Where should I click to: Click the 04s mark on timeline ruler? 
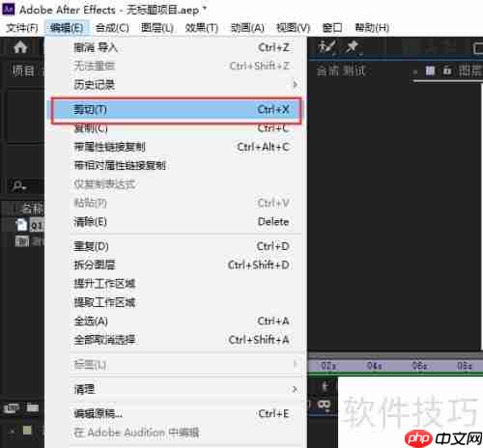point(374,366)
